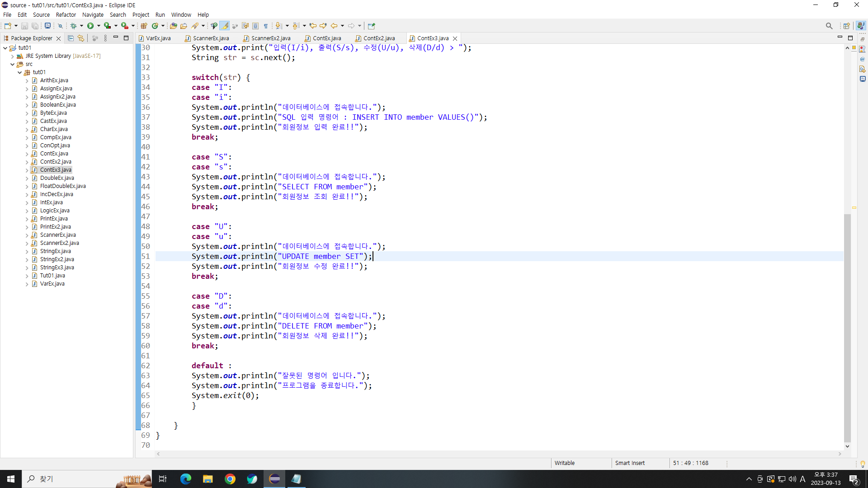Image resolution: width=868 pixels, height=488 pixels.
Task: Toggle Link with Editor in Package Explorer
Action: point(81,38)
